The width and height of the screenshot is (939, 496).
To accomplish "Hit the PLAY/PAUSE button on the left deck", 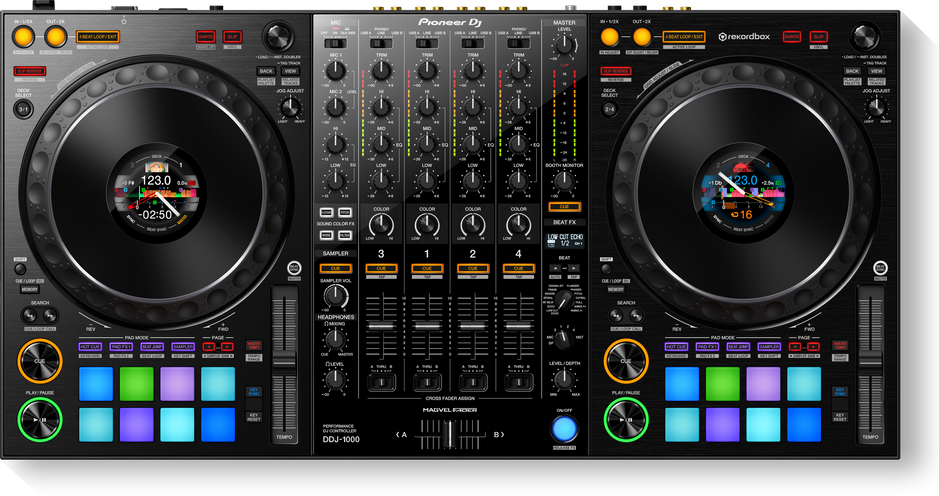I will [40, 419].
